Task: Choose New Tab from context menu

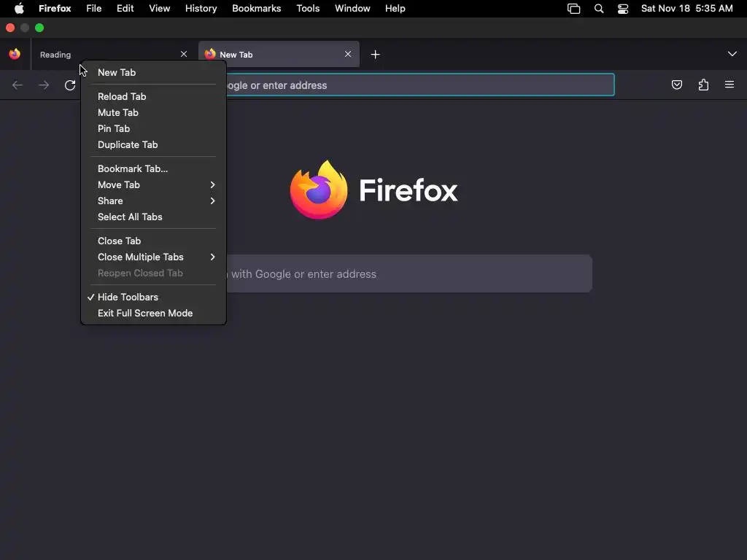Action: [153, 72]
